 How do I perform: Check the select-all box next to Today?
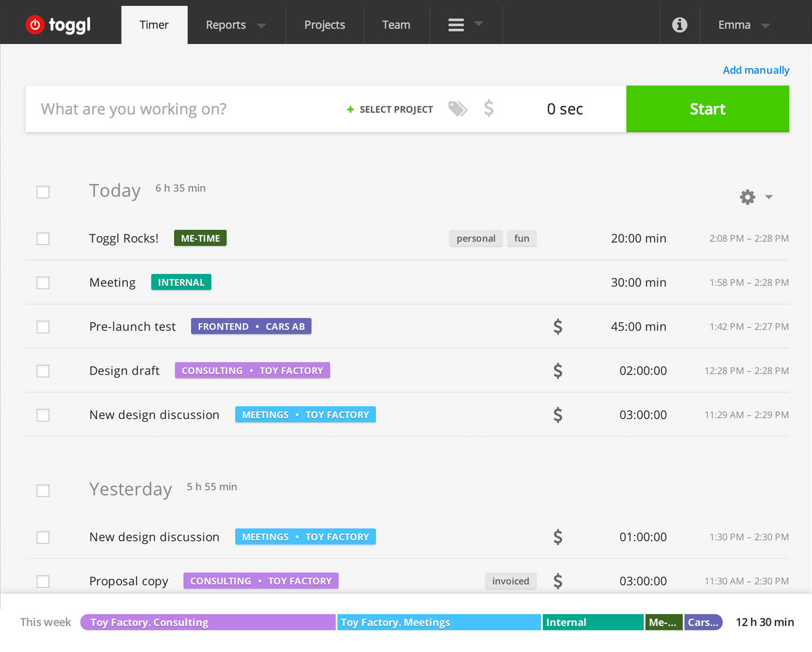43,192
